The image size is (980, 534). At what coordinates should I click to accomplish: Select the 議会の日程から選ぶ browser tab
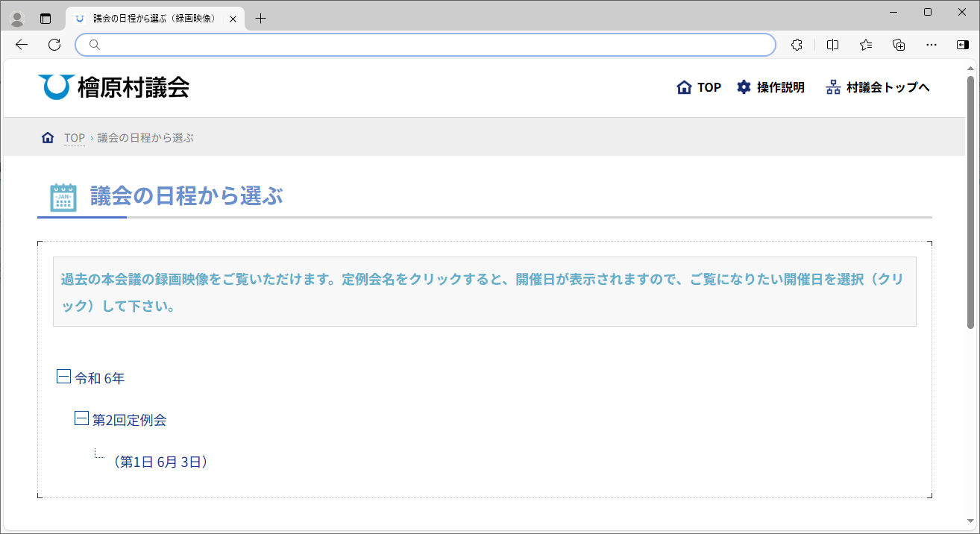click(x=155, y=19)
